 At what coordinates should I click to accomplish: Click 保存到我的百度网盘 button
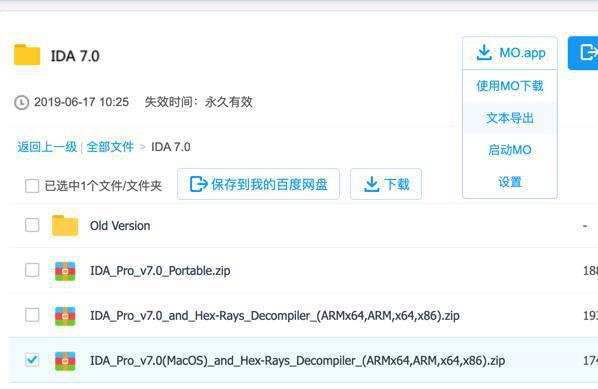[259, 184]
